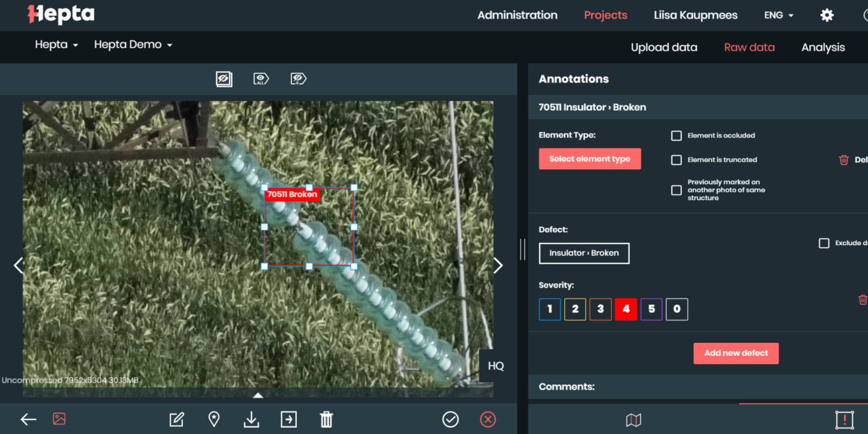Viewport: 868px width, 434px height.
Task: Open settings with the gear icon
Action: (827, 15)
